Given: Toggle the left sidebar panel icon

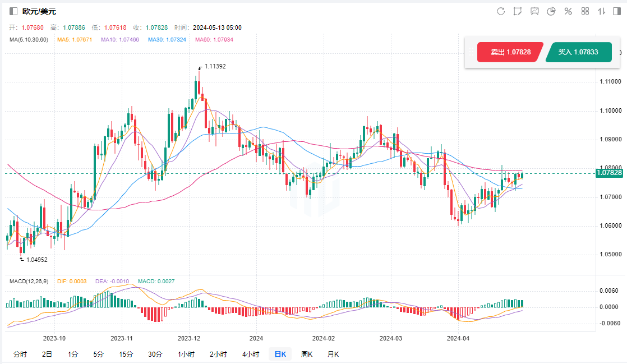Looking at the screenshot, I should (x=13, y=11).
